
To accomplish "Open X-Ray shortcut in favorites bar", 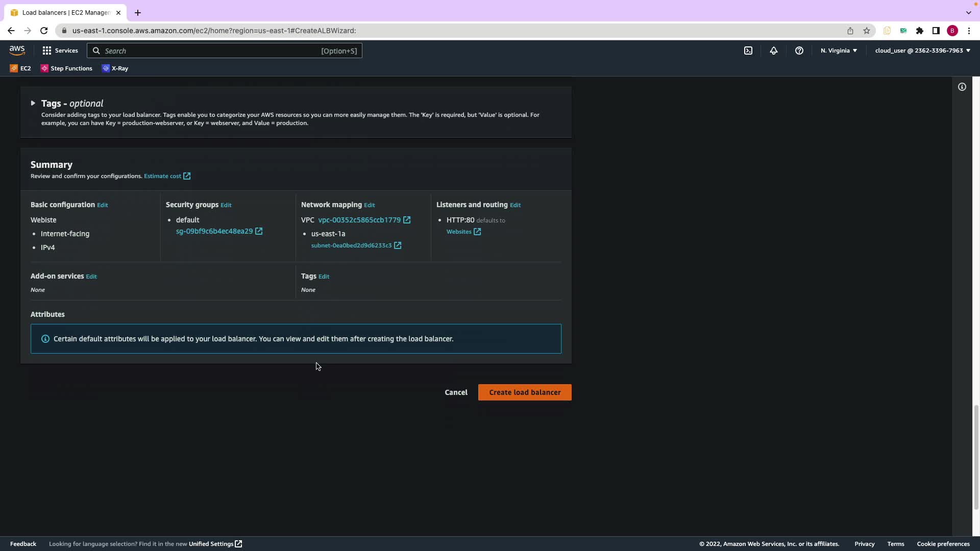I will [115, 68].
